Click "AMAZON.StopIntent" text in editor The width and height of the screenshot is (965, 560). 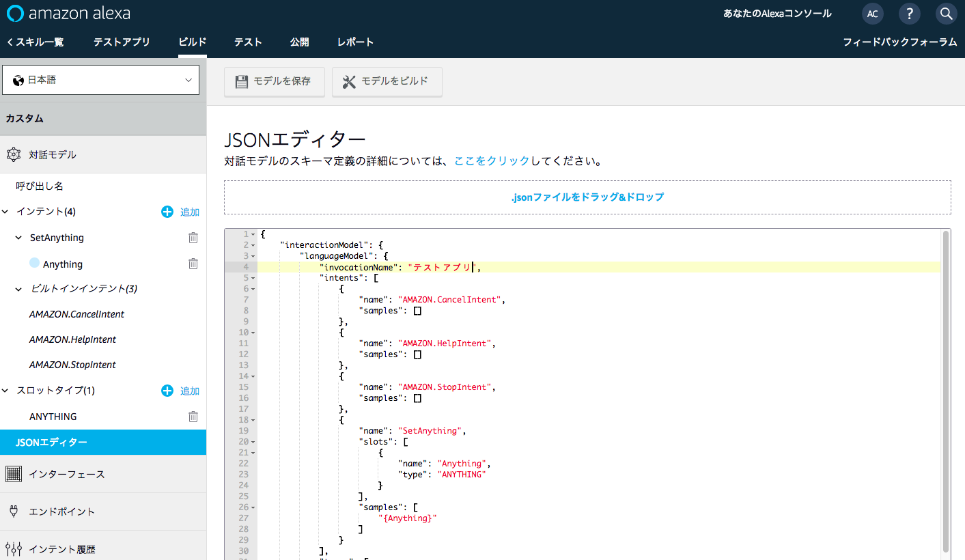coord(445,387)
